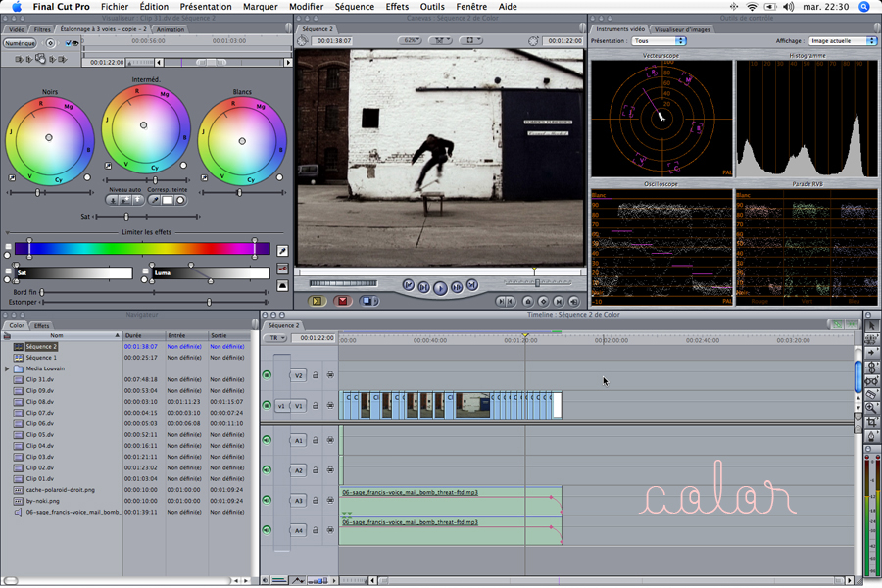Select the Pen tool in tool palette
882x588 pixels.
pyautogui.click(x=872, y=435)
